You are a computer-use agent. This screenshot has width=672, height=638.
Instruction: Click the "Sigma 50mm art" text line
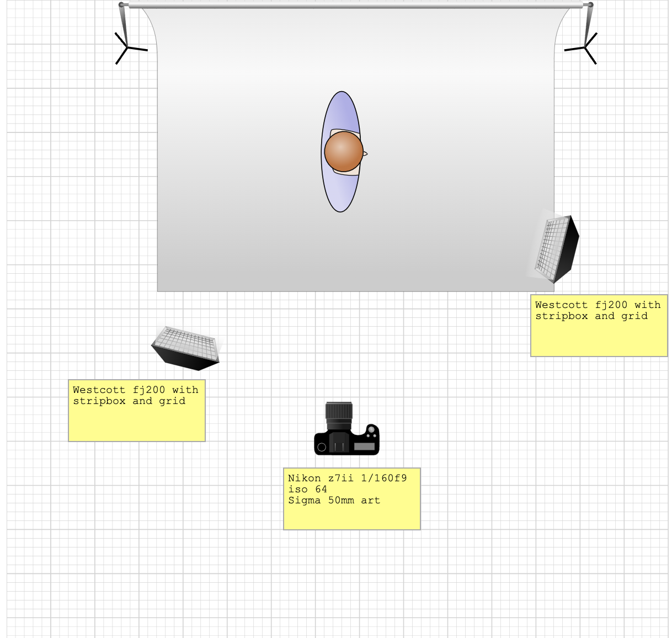(334, 501)
